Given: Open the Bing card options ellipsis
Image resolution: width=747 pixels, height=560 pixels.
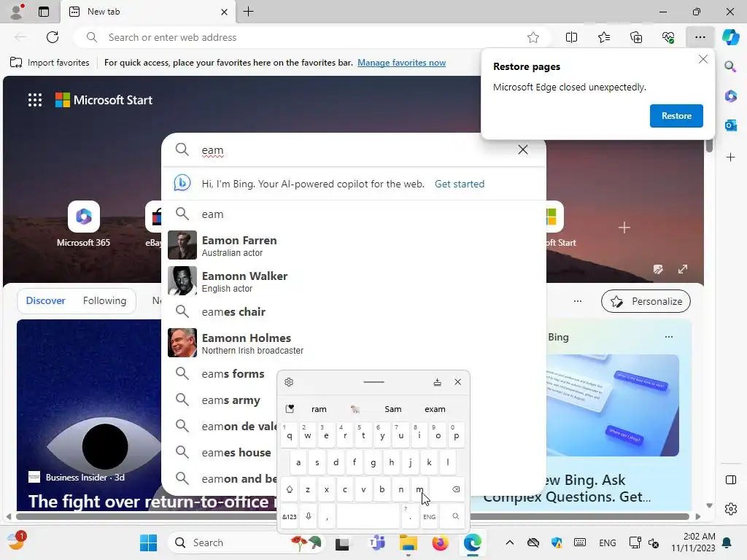Looking at the screenshot, I should coord(669,337).
